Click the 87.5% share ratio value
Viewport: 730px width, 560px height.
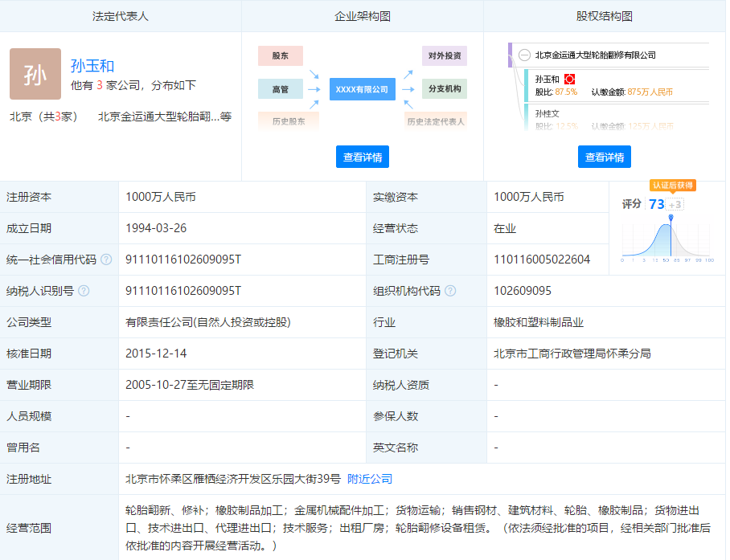pyautogui.click(x=566, y=92)
